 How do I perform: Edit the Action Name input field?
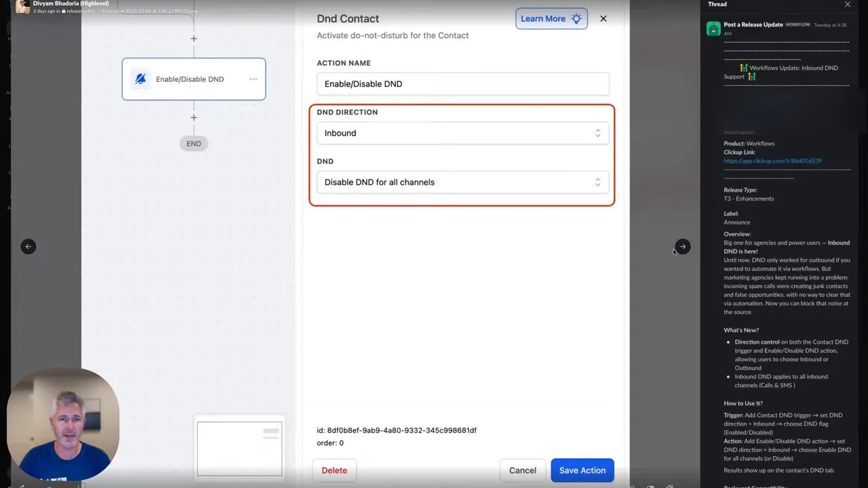(462, 84)
